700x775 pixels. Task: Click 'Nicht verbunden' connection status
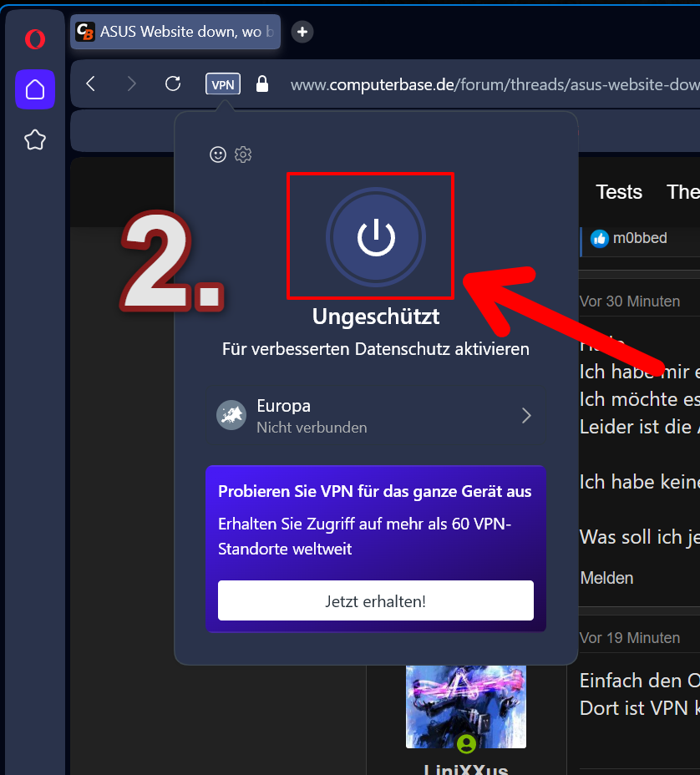(x=312, y=428)
